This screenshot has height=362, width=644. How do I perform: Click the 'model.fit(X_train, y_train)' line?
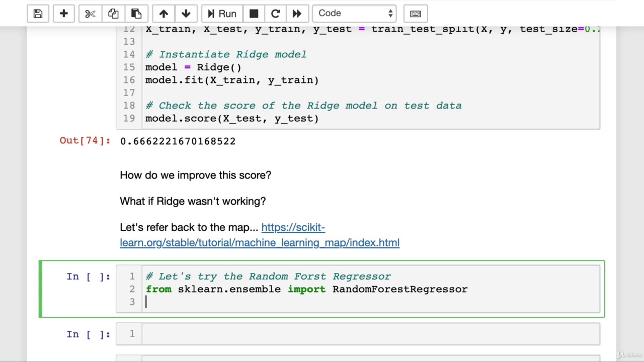point(232,80)
